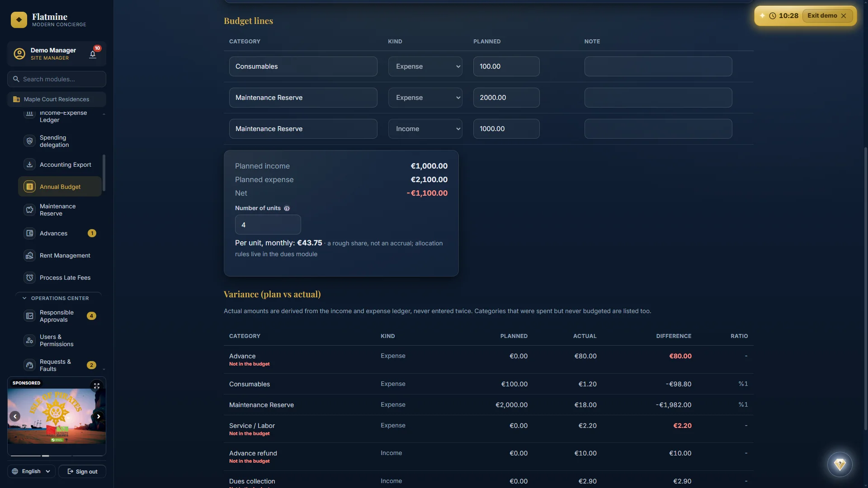This screenshot has width=868, height=488.
Task: Click the Annual Budget sidebar icon
Action: pos(29,187)
